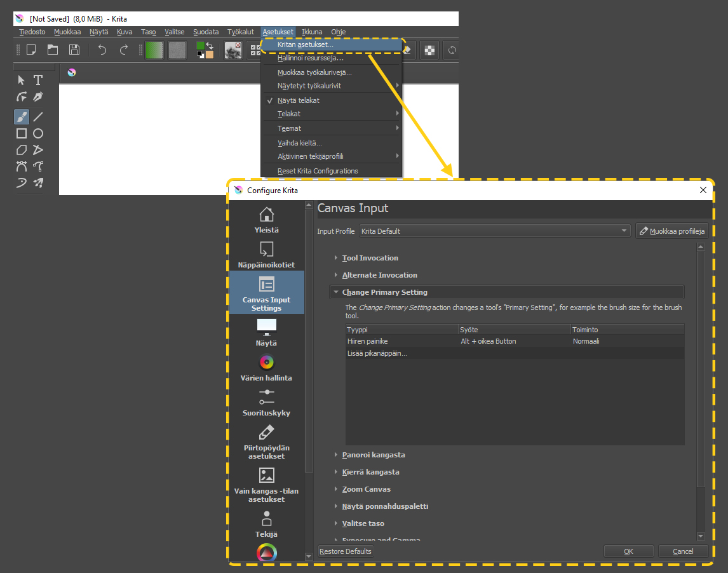Select the Rectangle tool
The height and width of the screenshot is (573, 728).
tap(22, 134)
